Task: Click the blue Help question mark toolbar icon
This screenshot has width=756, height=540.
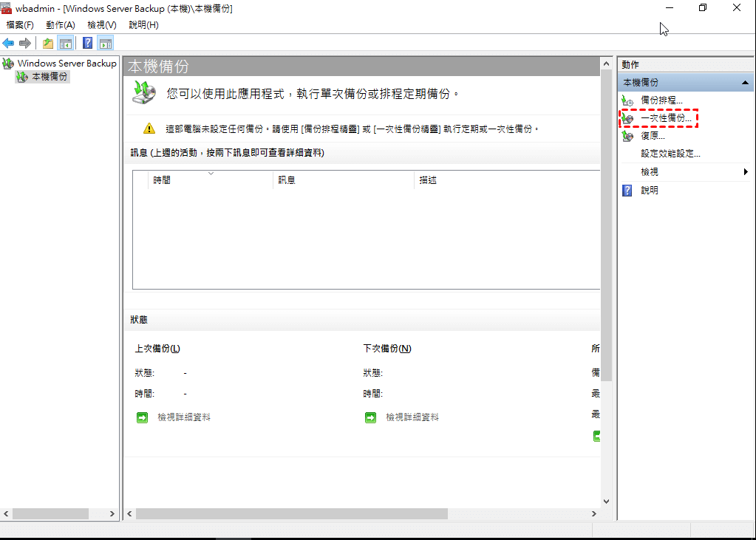Action: click(x=87, y=44)
